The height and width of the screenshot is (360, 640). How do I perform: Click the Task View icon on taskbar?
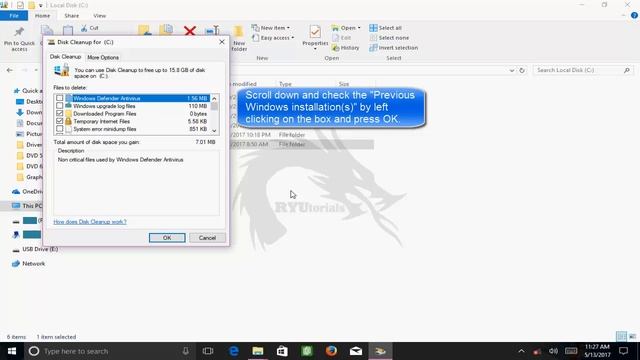pos(208,351)
